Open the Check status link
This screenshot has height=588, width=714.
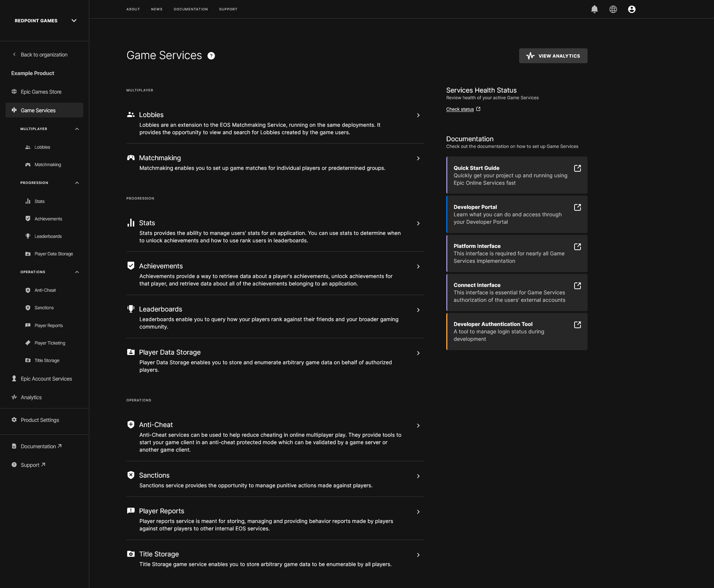460,109
